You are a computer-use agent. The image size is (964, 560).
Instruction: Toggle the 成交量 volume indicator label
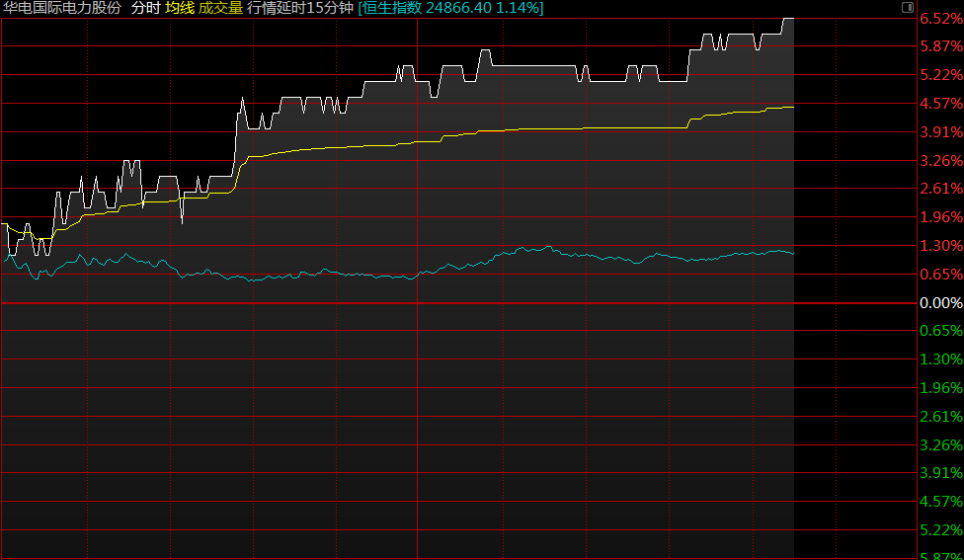coord(219,8)
